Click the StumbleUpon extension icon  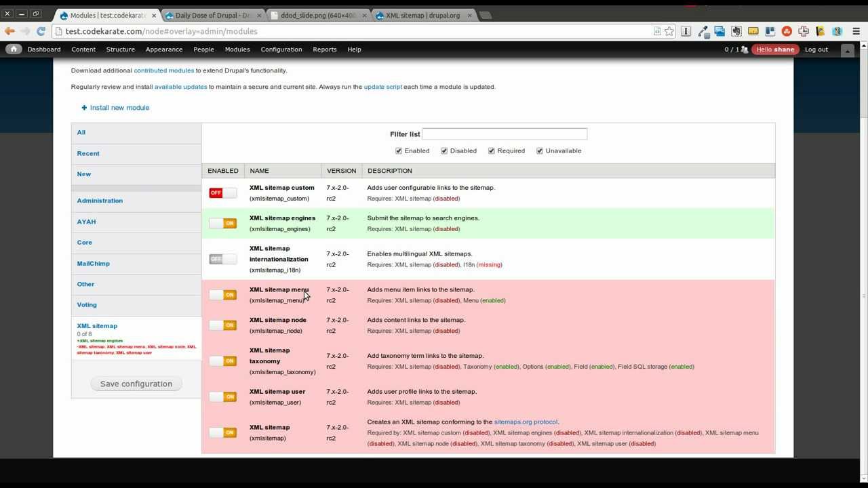tap(787, 31)
